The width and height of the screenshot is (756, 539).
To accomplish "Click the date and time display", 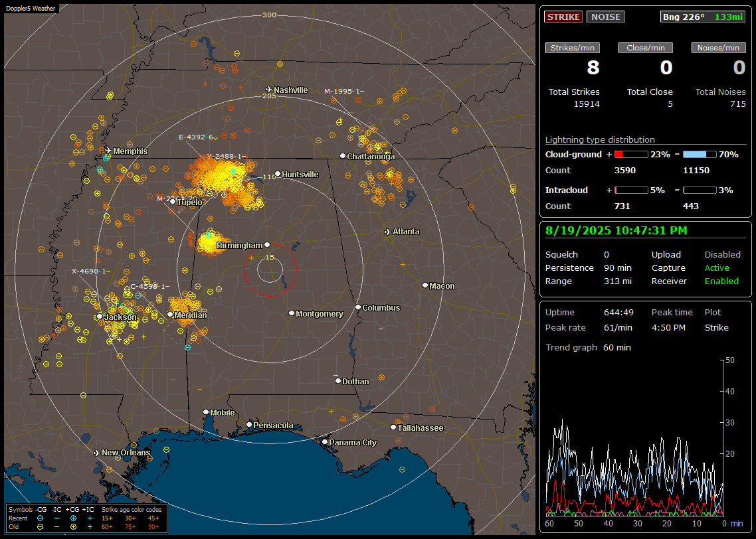I will click(x=616, y=231).
